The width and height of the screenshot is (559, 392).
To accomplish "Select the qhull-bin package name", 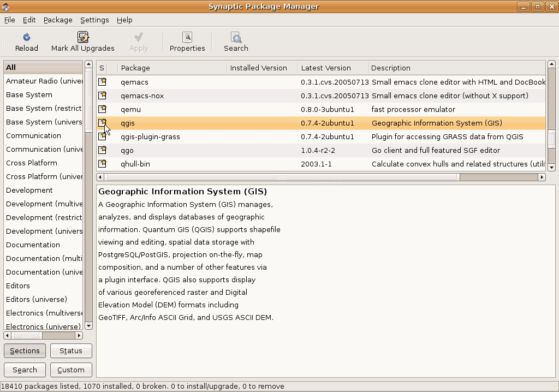I will (x=135, y=164).
